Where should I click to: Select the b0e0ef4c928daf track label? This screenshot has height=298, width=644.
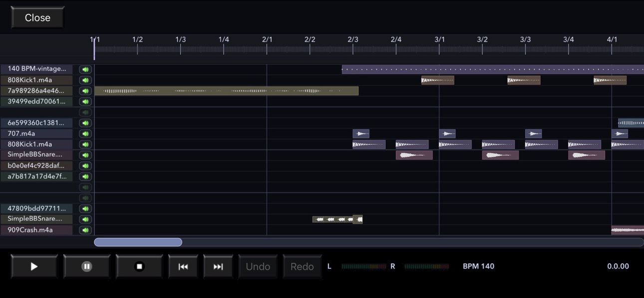(36, 165)
